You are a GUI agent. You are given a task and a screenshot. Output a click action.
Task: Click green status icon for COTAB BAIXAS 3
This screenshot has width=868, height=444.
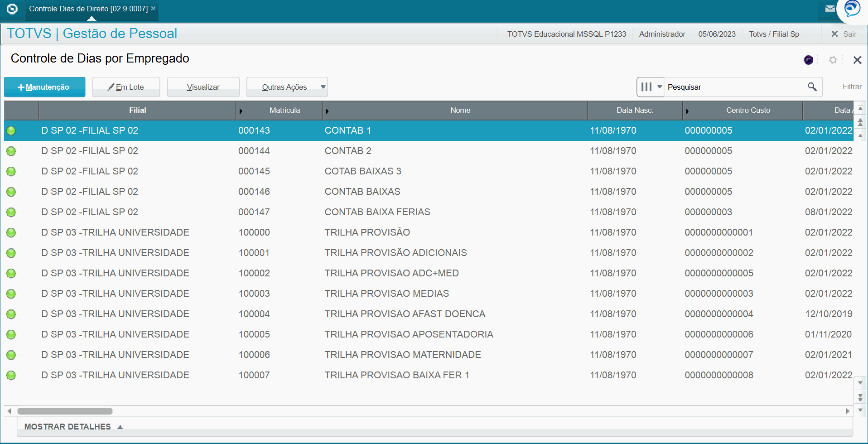coord(11,172)
